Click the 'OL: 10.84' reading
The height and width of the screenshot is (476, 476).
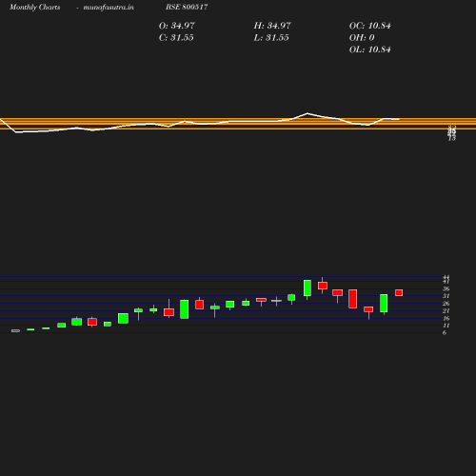[370, 50]
